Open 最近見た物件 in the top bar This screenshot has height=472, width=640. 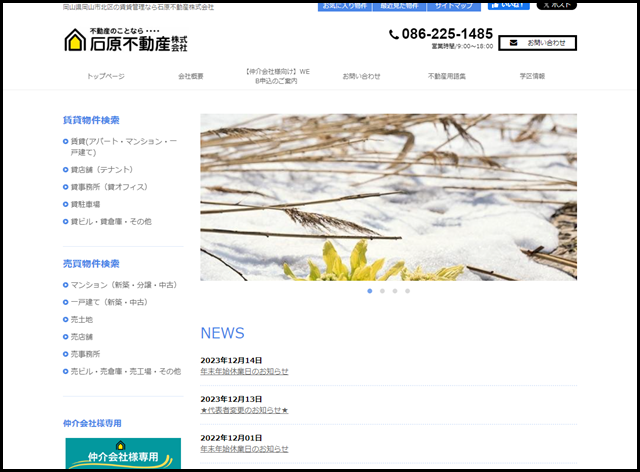coord(399,6)
